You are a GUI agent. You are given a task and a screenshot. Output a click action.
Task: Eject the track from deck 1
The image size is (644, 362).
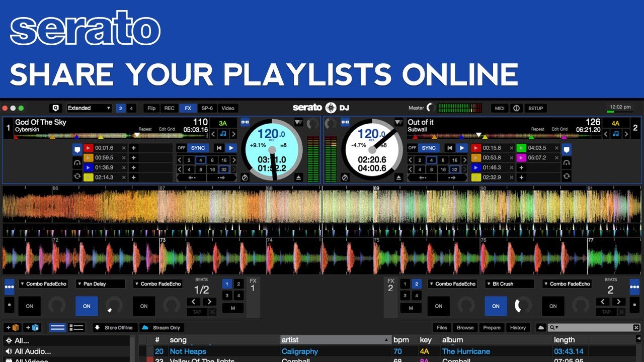tap(299, 177)
